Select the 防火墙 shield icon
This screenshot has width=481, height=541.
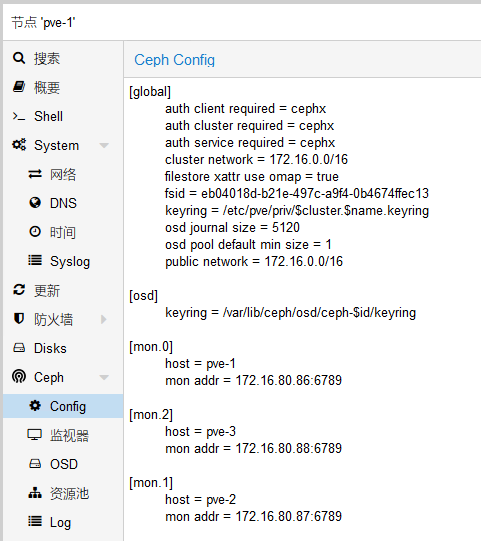(x=19, y=319)
